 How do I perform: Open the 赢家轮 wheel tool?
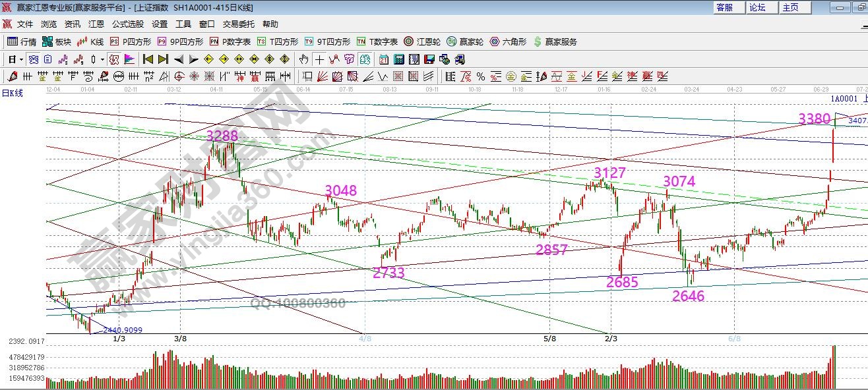(465, 42)
